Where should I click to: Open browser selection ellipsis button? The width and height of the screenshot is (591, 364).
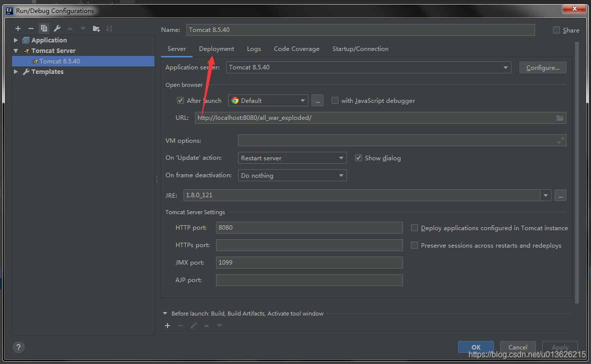coord(317,100)
